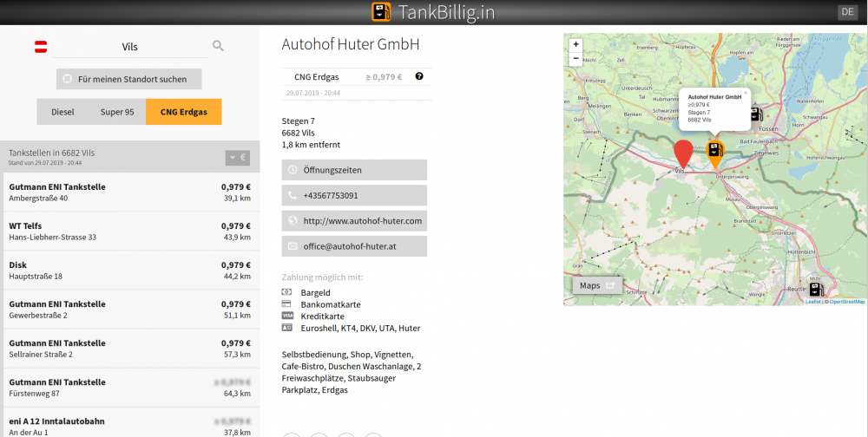The image size is (868, 437).
Task: Click the Kreditkarte payment entry
Action: tap(323, 316)
